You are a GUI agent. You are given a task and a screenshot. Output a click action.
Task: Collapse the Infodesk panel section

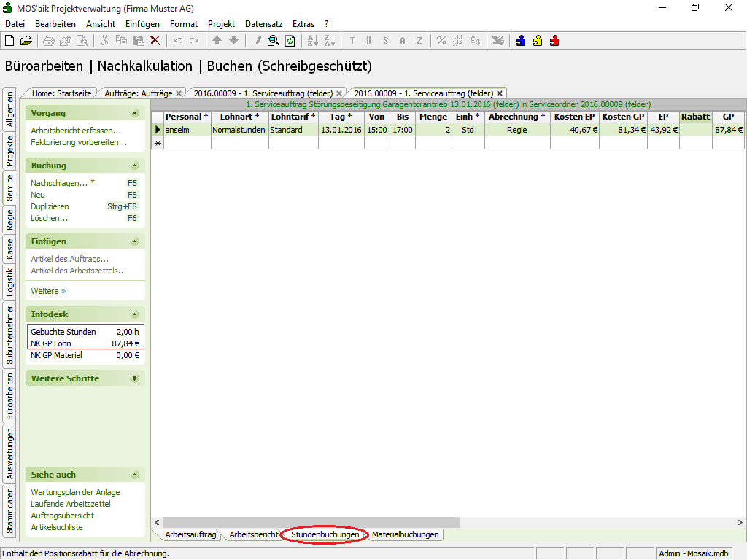pos(134,314)
